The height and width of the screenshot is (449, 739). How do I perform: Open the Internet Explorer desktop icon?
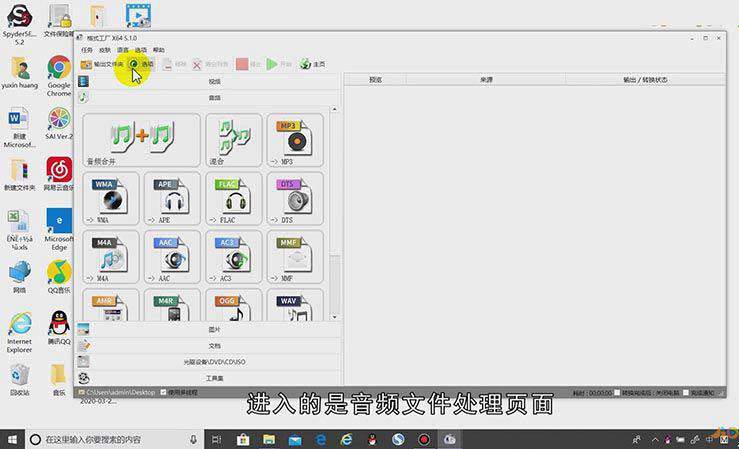click(x=19, y=332)
